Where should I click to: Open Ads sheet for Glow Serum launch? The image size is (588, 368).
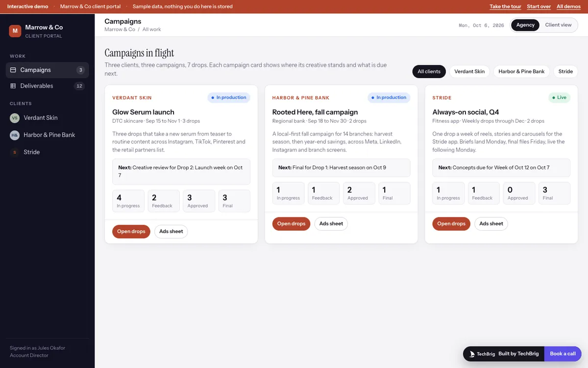[171, 232]
